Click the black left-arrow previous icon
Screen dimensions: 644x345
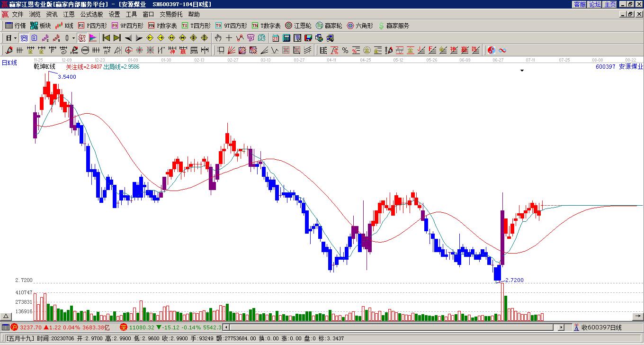128,38
